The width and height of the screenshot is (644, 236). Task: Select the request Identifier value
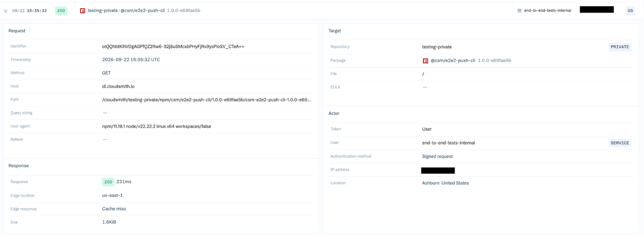pyautogui.click(x=173, y=46)
